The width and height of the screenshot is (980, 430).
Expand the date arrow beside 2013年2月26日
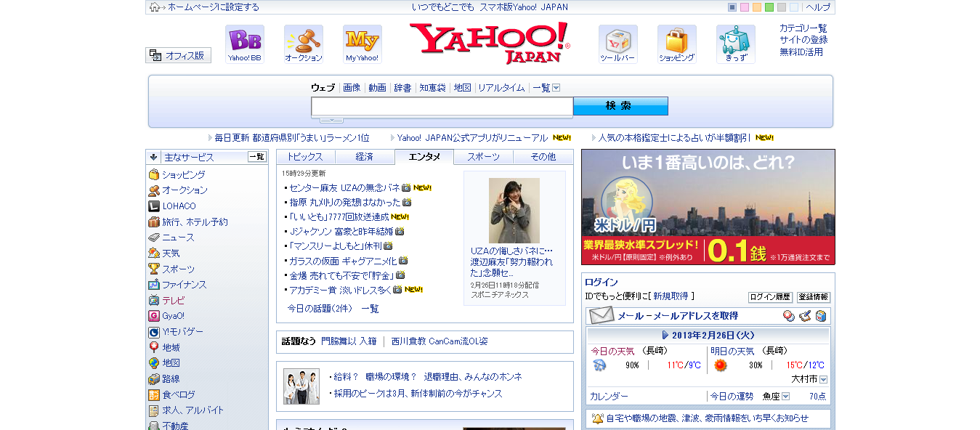point(665,336)
